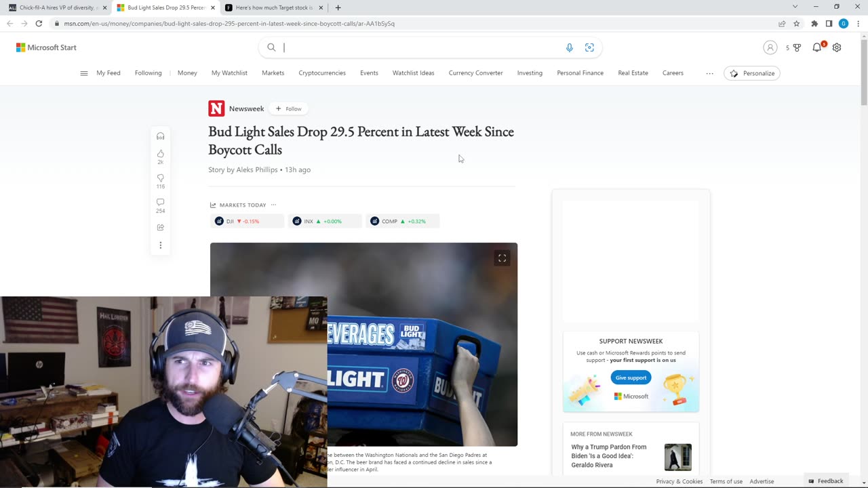This screenshot has height=488, width=868.
Task: Select the Bud Light Sales Drop tab
Action: pyautogui.click(x=165, y=7)
